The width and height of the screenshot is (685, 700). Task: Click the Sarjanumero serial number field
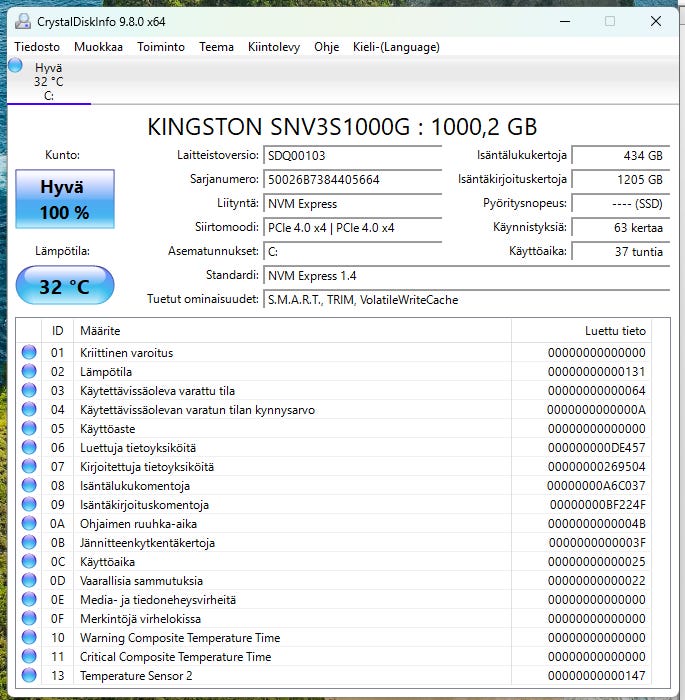click(x=352, y=180)
